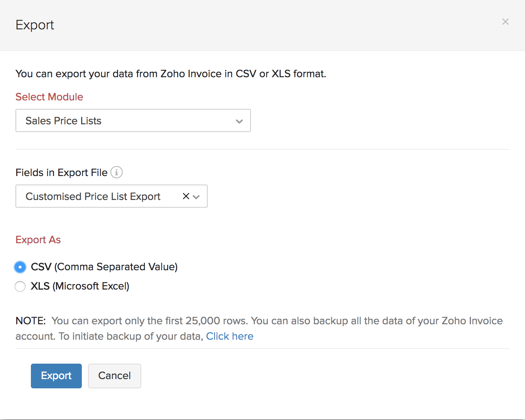Expand the fields in export file selector
Screen dimensions: 525x420
click(x=196, y=196)
